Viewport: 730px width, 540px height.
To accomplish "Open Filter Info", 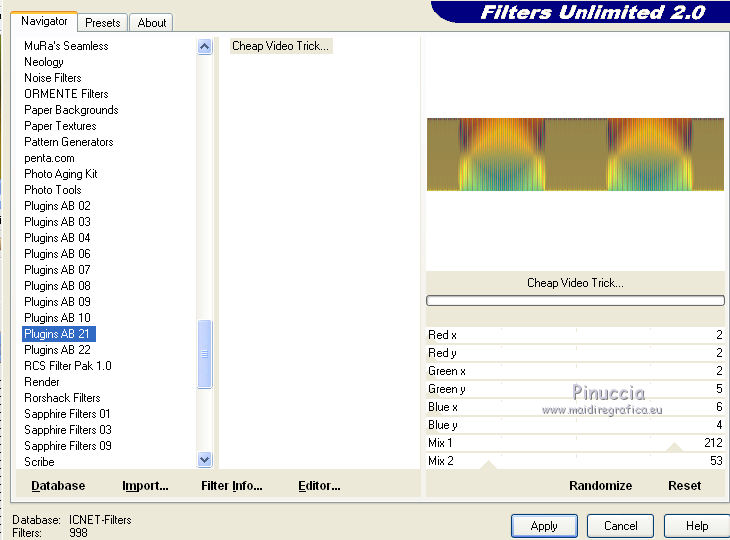I will pos(232,486).
